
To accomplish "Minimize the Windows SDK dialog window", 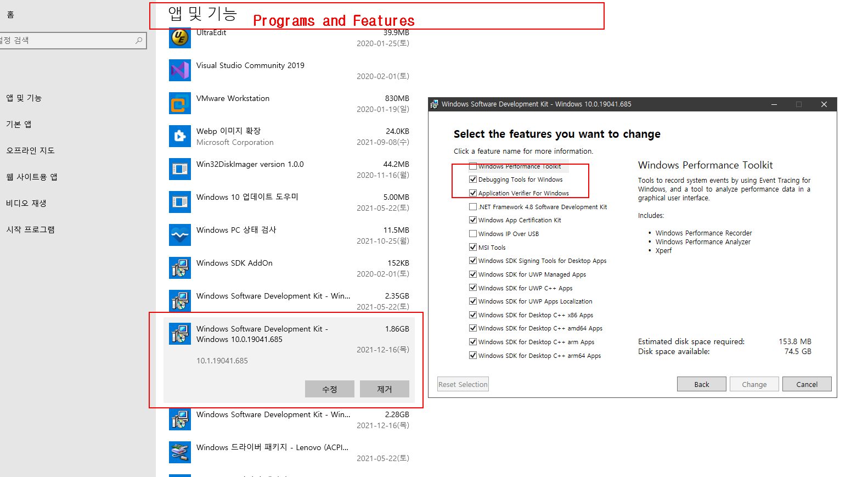I will click(774, 104).
